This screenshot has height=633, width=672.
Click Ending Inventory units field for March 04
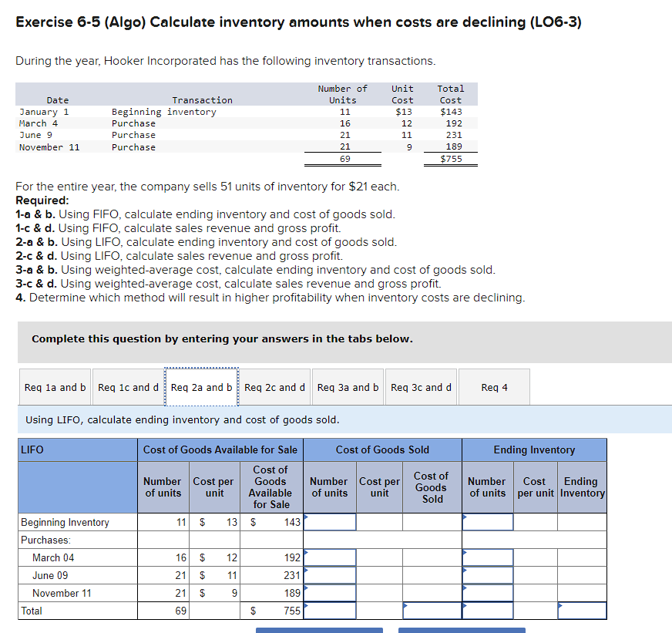[487, 557]
